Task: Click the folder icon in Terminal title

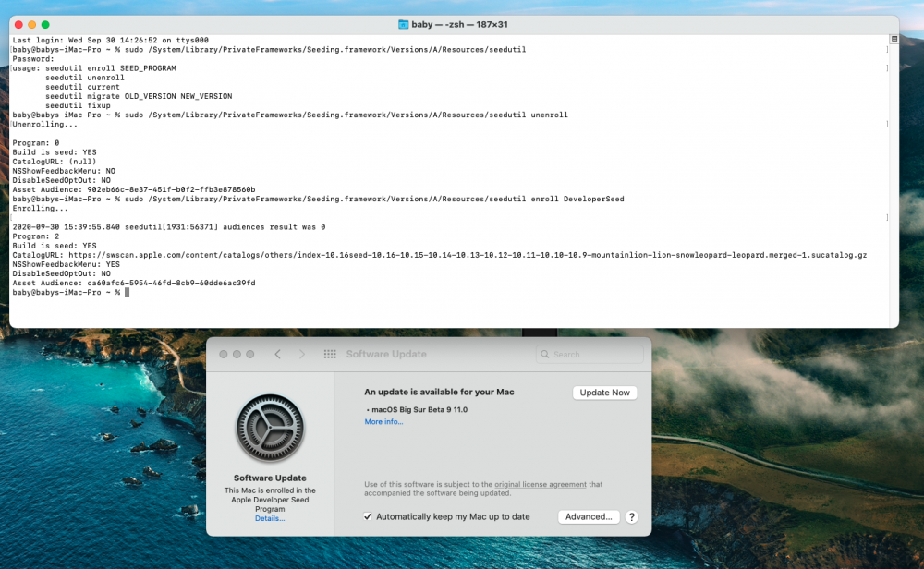Action: [403, 24]
